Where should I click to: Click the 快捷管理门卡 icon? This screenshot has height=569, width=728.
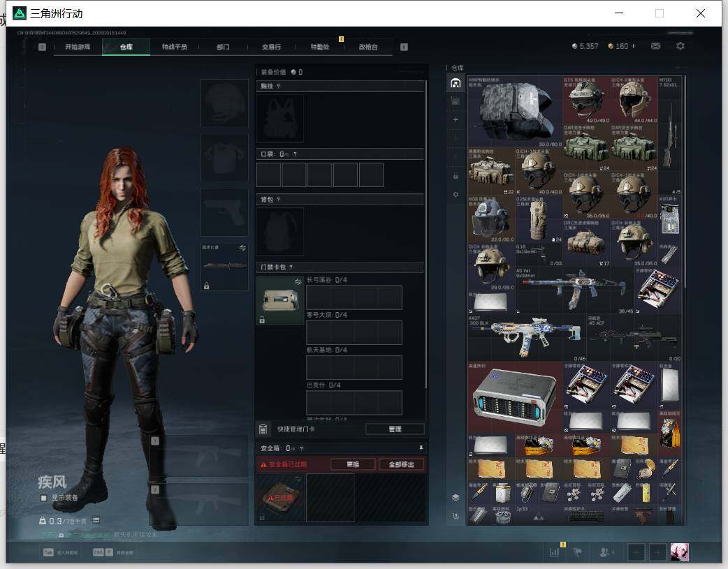pos(263,429)
